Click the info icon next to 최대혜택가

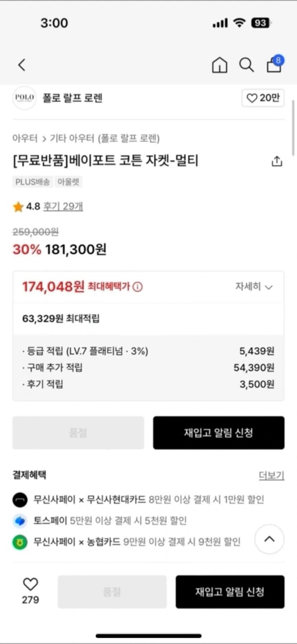click(x=138, y=287)
